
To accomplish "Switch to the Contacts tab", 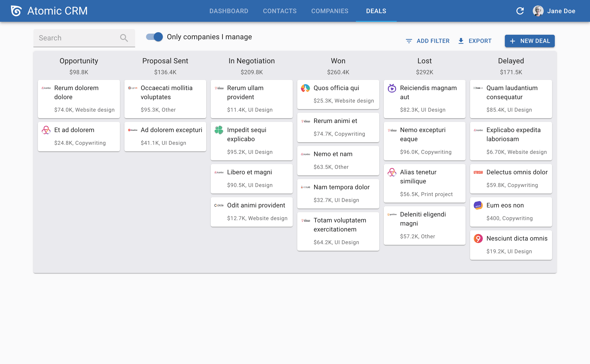I will (280, 11).
